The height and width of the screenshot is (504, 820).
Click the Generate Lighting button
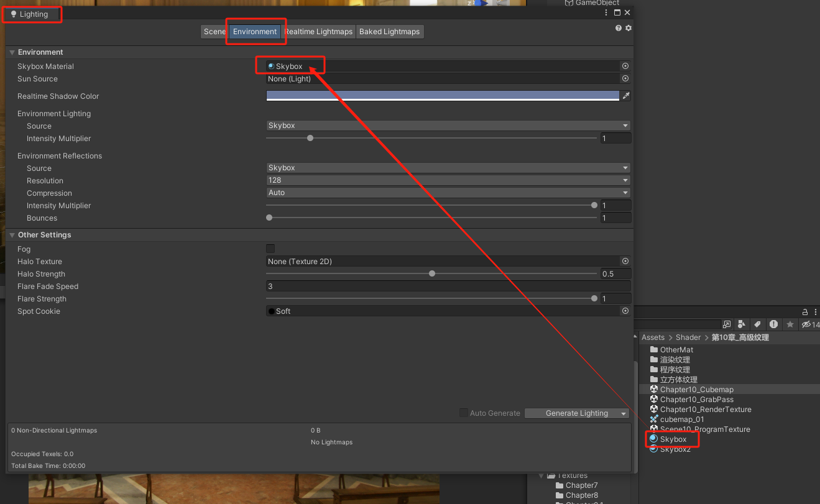(572, 413)
